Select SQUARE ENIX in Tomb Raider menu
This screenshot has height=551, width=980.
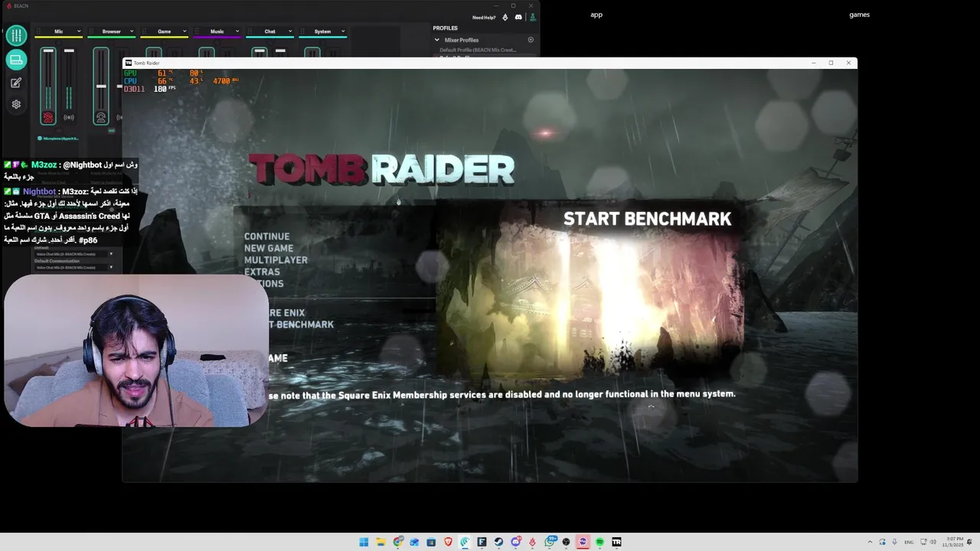pyautogui.click(x=286, y=313)
